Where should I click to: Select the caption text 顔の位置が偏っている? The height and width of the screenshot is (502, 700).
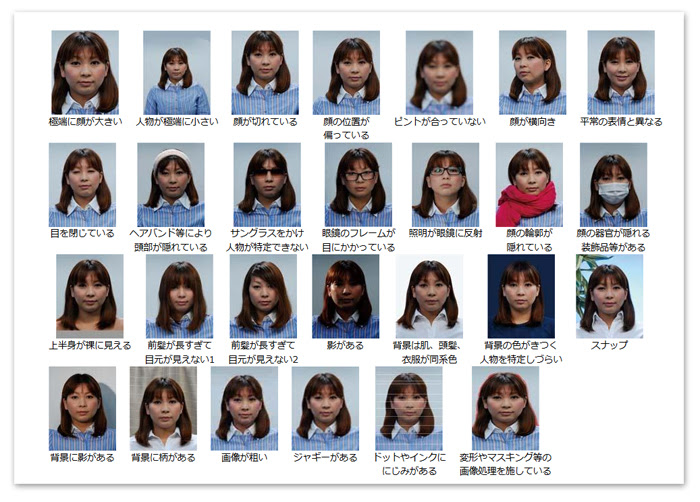point(346,128)
